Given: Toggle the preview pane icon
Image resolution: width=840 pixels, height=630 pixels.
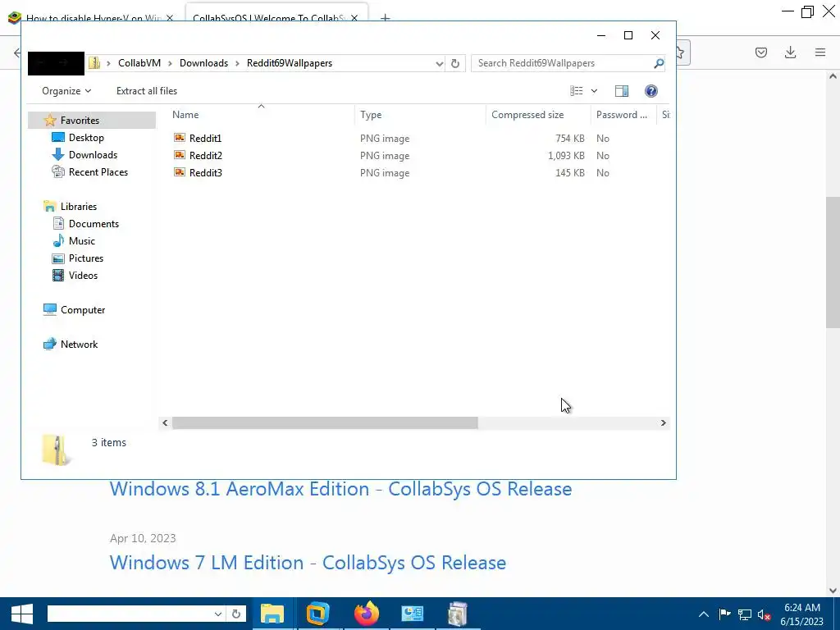Looking at the screenshot, I should tap(622, 90).
